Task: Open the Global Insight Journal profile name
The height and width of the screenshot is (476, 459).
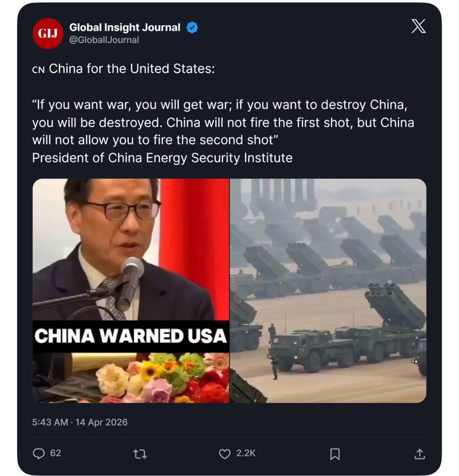Action: pyautogui.click(x=125, y=27)
